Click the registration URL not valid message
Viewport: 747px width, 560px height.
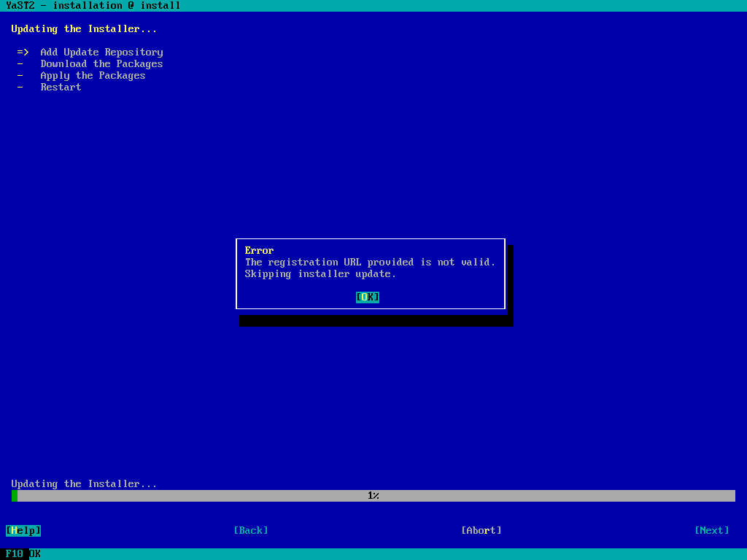(x=370, y=262)
